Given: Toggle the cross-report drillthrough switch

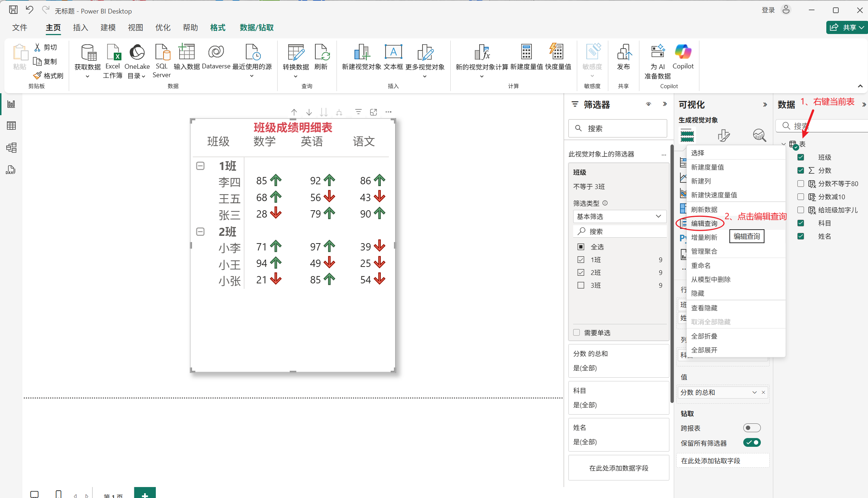Looking at the screenshot, I should click(752, 428).
